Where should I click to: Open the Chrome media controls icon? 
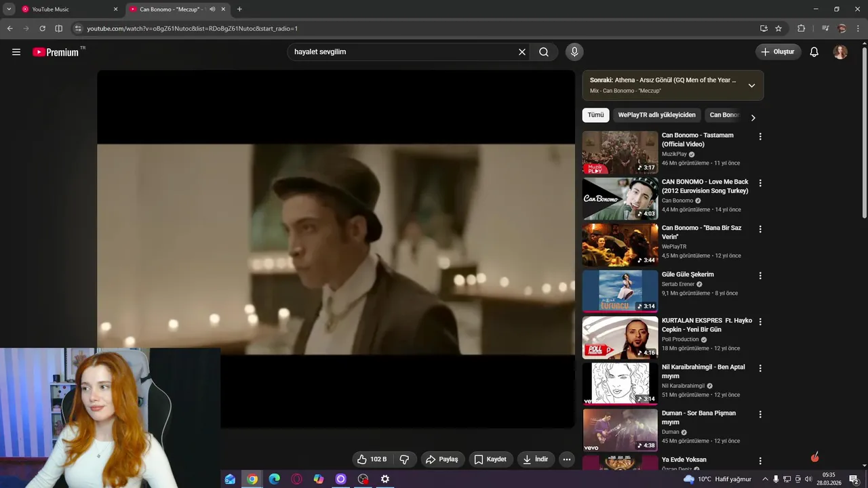825,28
